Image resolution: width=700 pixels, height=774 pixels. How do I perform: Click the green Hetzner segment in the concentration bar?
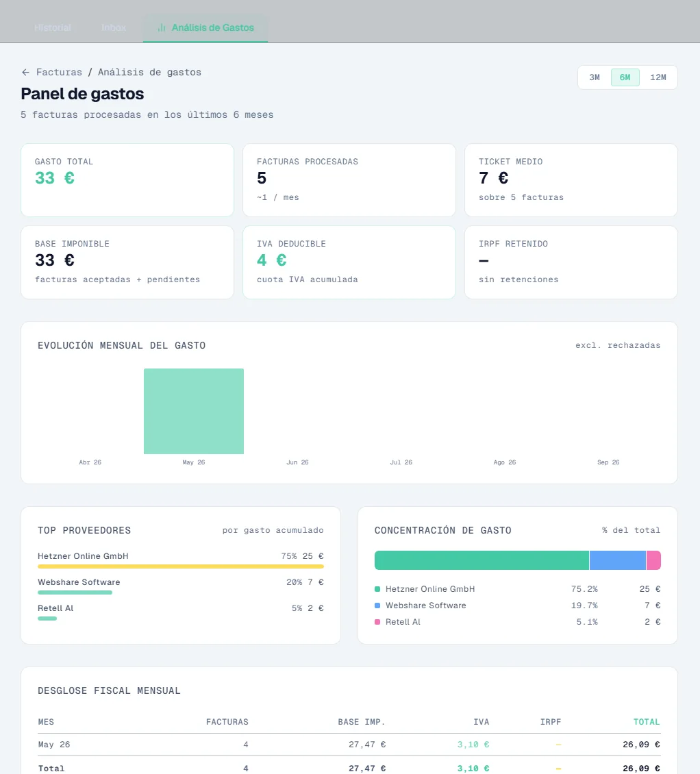(x=482, y=560)
